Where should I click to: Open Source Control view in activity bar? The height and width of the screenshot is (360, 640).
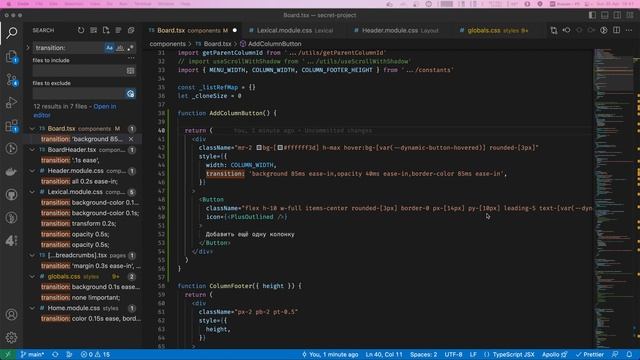click(x=11, y=80)
